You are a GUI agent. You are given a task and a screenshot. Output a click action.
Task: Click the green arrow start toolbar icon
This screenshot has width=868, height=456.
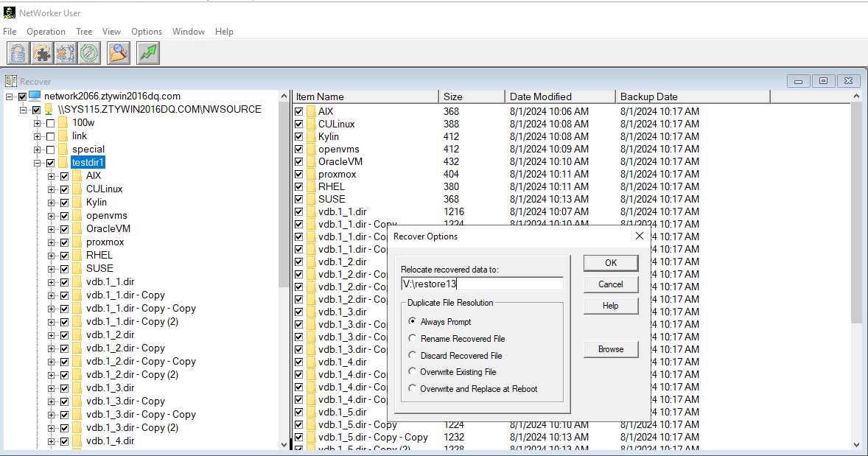point(148,53)
